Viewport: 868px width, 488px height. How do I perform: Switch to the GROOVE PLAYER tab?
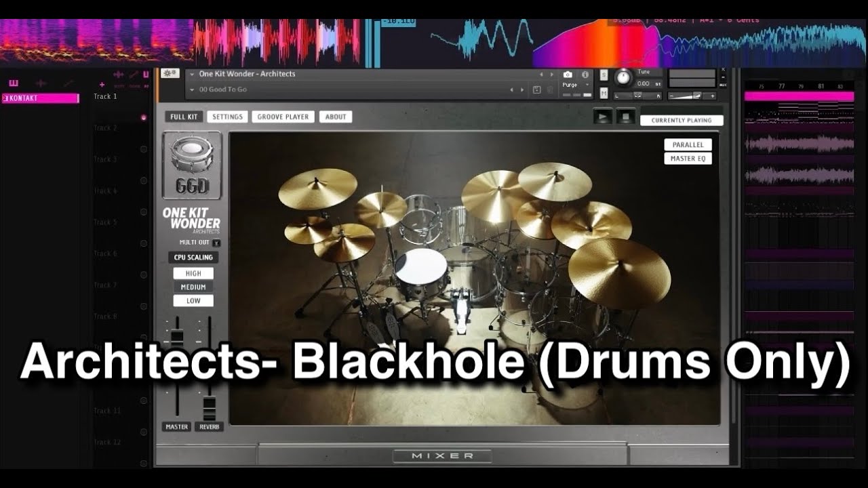click(x=283, y=117)
